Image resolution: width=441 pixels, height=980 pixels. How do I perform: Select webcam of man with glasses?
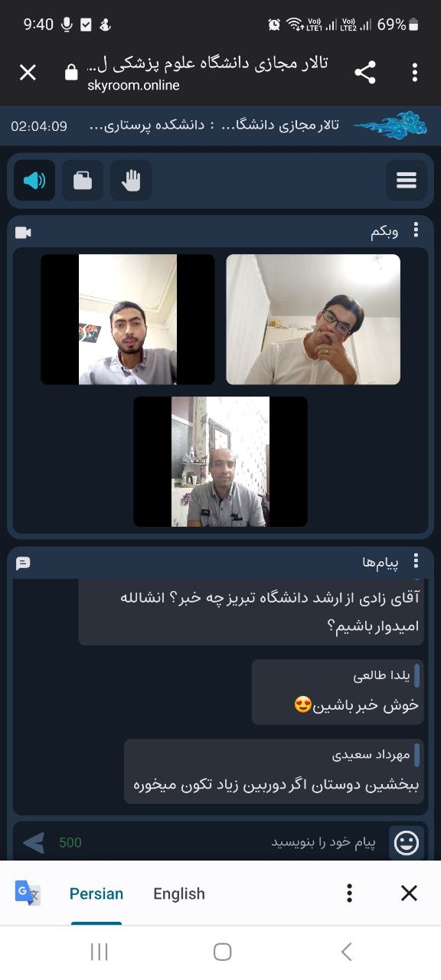point(313,319)
